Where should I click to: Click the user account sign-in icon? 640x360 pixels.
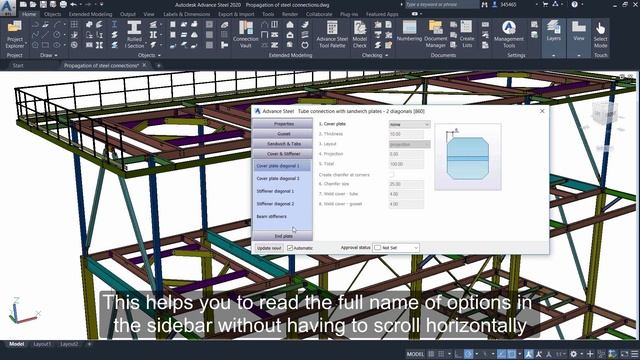tap(495, 4)
